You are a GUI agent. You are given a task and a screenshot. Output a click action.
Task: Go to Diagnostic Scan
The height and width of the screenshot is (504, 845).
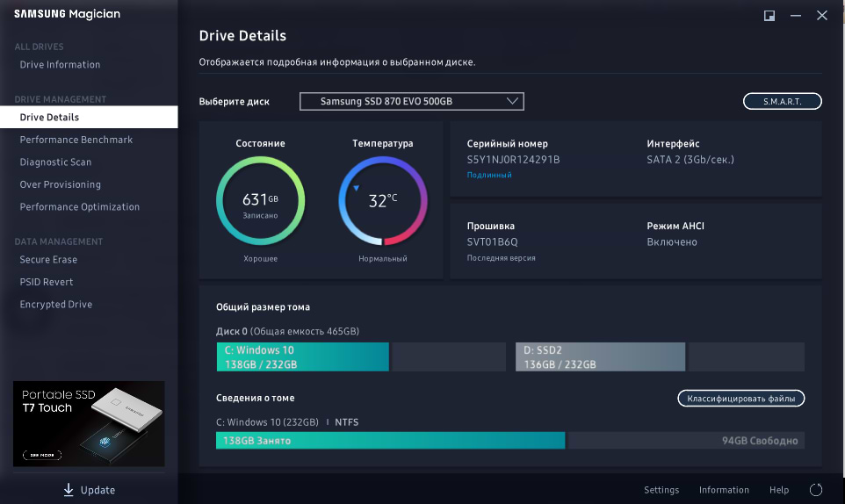(55, 162)
